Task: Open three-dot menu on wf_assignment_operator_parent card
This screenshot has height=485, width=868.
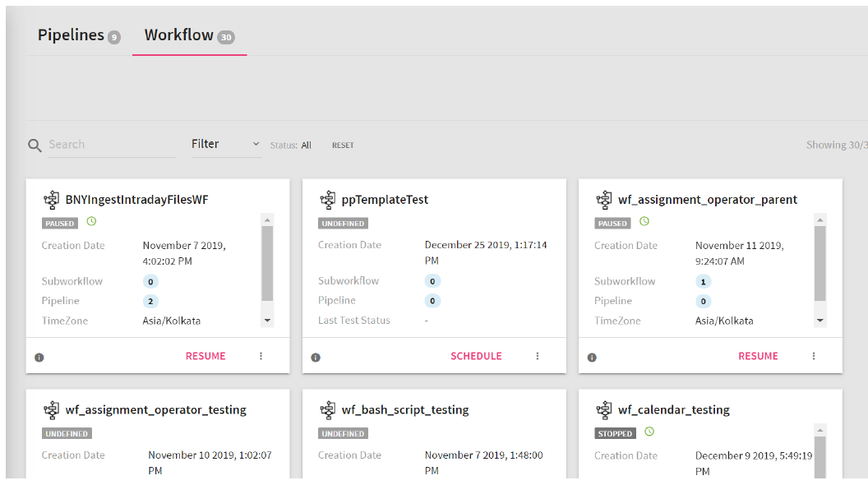Action: click(x=814, y=356)
